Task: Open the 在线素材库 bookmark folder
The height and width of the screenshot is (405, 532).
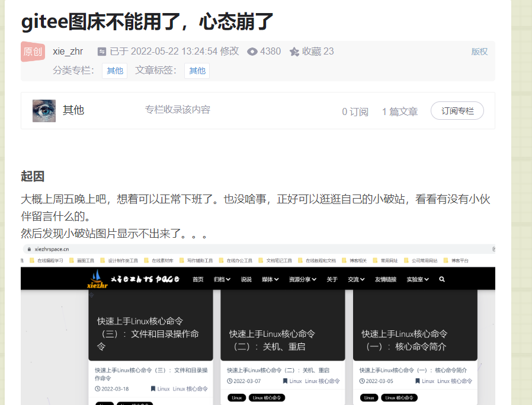Action: click(x=159, y=261)
